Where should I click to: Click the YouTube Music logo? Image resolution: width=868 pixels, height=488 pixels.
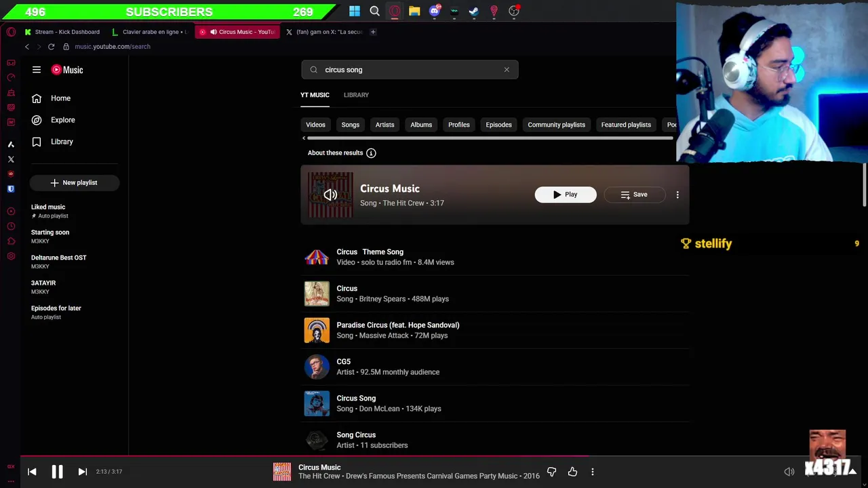click(x=67, y=70)
